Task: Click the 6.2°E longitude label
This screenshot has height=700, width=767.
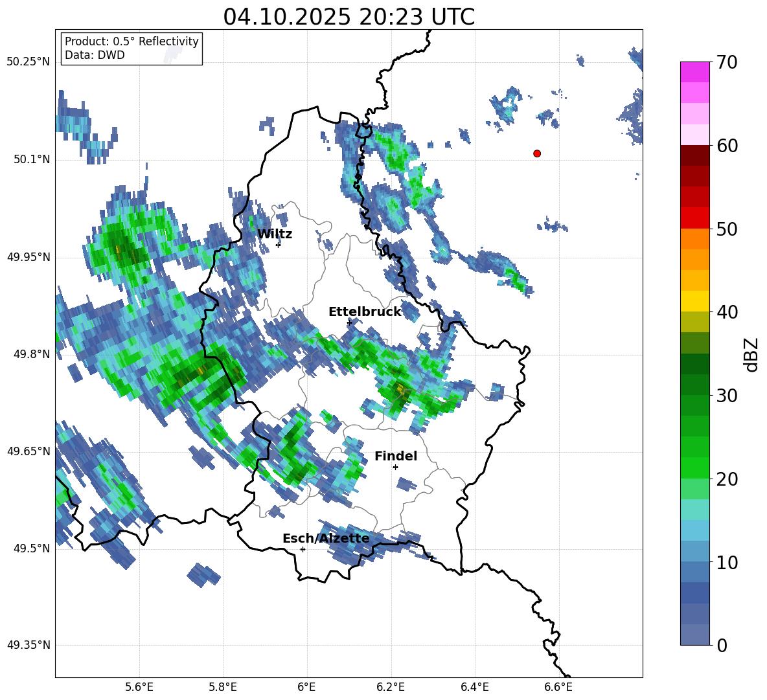Action: [391, 687]
